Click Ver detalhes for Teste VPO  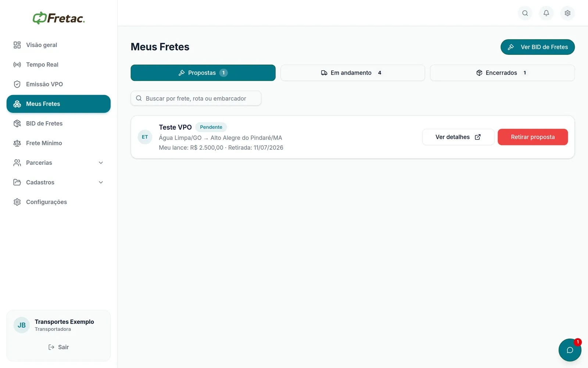tap(458, 137)
